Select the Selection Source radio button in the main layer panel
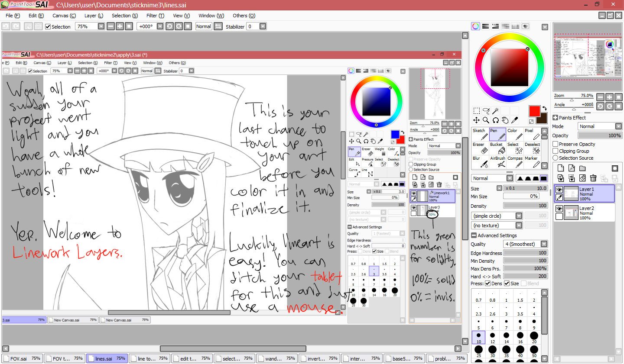624x364 pixels. coord(556,158)
